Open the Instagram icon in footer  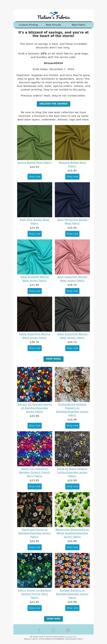[53, 630]
